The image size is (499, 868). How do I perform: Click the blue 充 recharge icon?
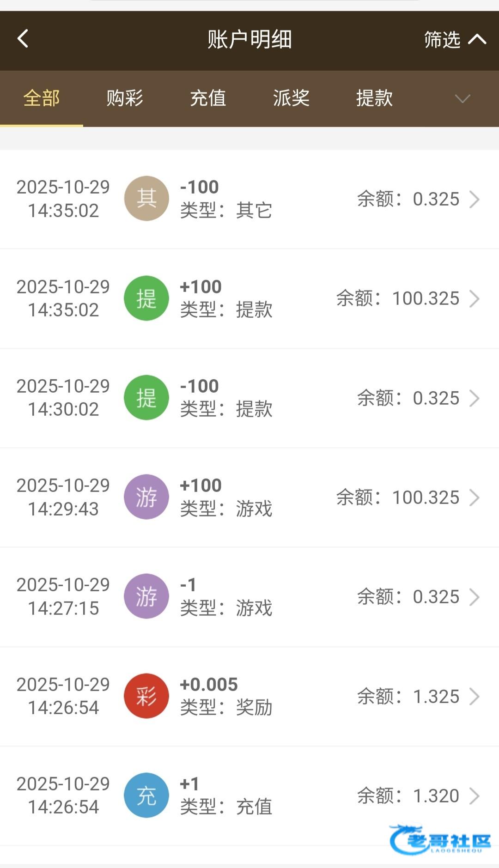pos(146,795)
